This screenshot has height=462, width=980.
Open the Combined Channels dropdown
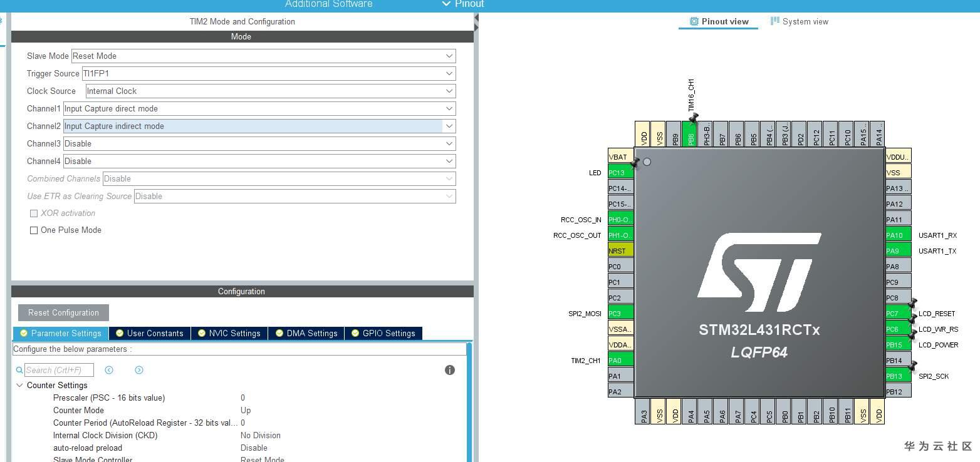pos(279,178)
